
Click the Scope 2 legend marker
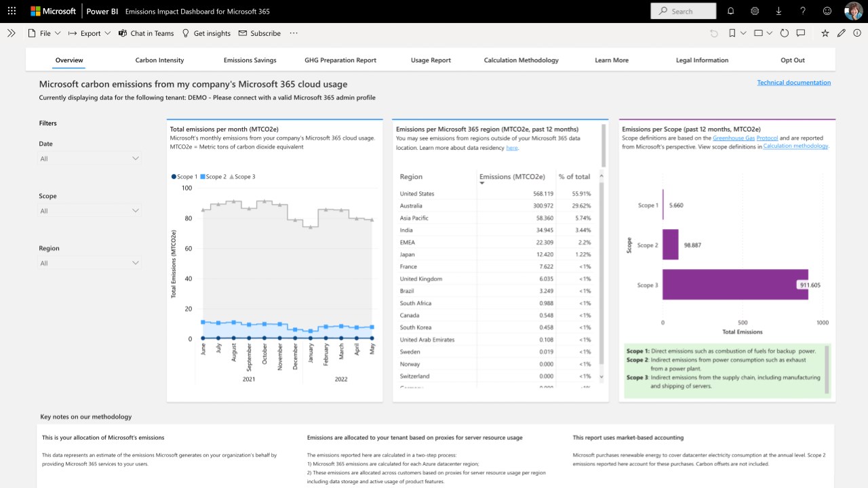click(x=203, y=177)
